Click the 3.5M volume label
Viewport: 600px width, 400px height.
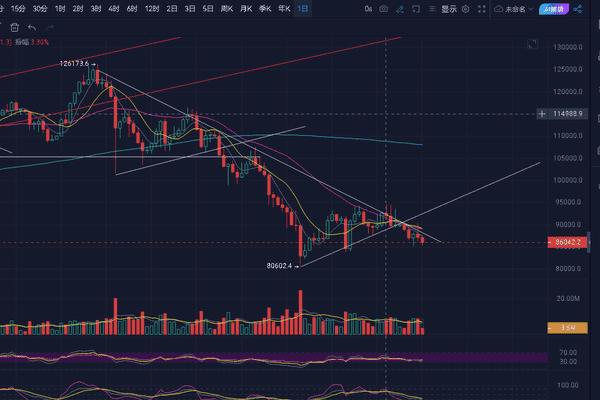point(566,327)
